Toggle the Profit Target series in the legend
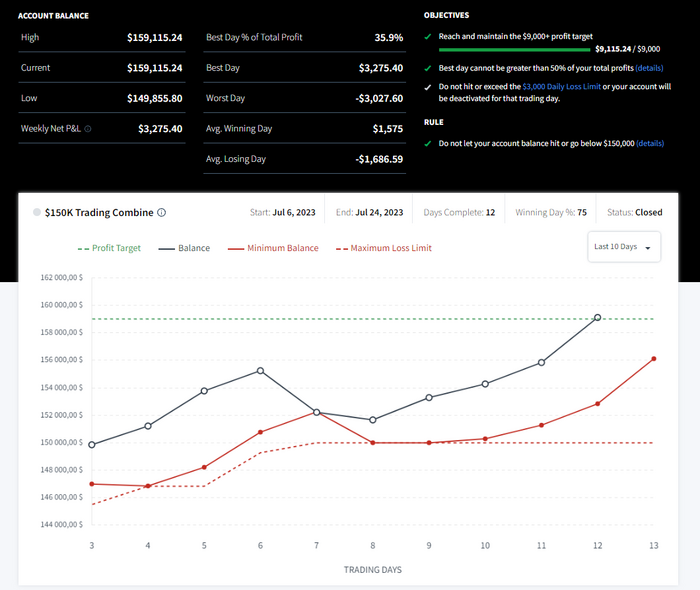Screen dimensions: 700x590 click(108, 247)
